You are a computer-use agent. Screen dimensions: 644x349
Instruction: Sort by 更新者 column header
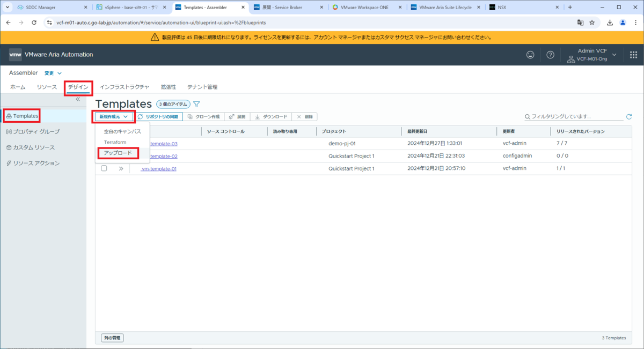click(509, 131)
